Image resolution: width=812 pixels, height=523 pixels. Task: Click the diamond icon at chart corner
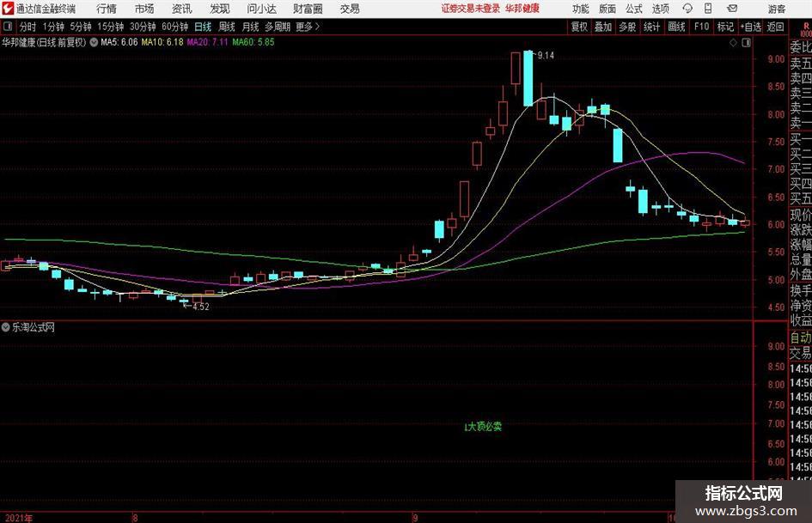[733, 43]
